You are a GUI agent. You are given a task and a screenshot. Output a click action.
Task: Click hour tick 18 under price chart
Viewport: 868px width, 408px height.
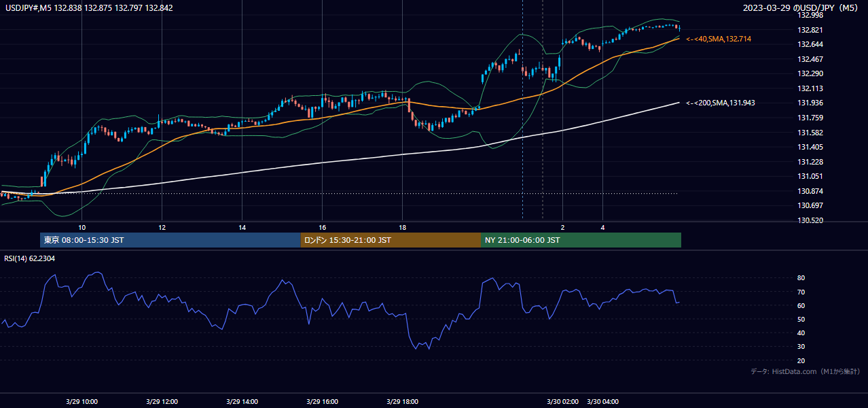[402, 227]
